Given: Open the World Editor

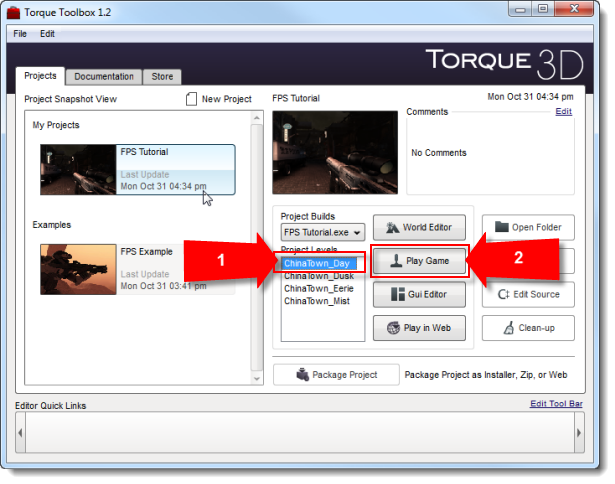Looking at the screenshot, I should click(x=419, y=227).
